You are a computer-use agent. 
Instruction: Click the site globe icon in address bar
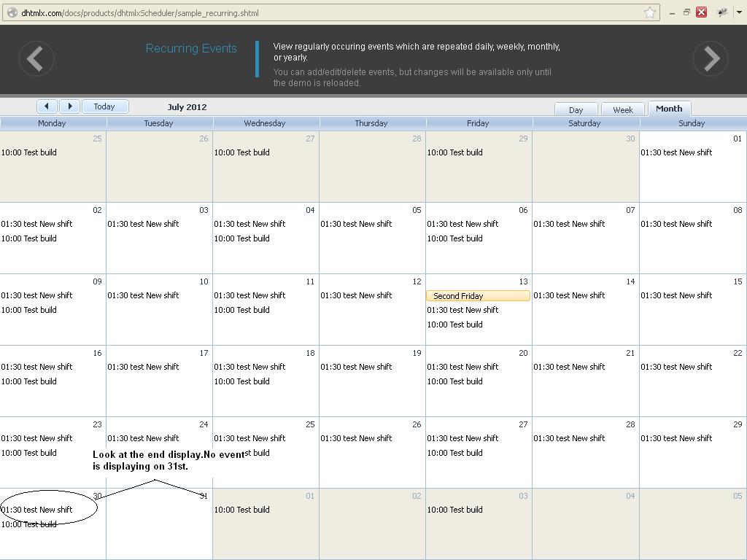point(12,12)
